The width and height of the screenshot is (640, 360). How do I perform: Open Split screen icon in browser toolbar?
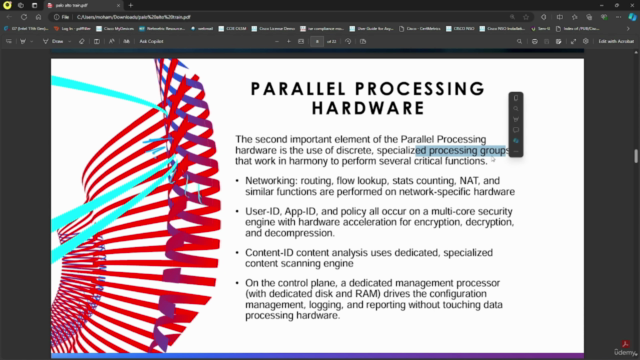coord(560,17)
